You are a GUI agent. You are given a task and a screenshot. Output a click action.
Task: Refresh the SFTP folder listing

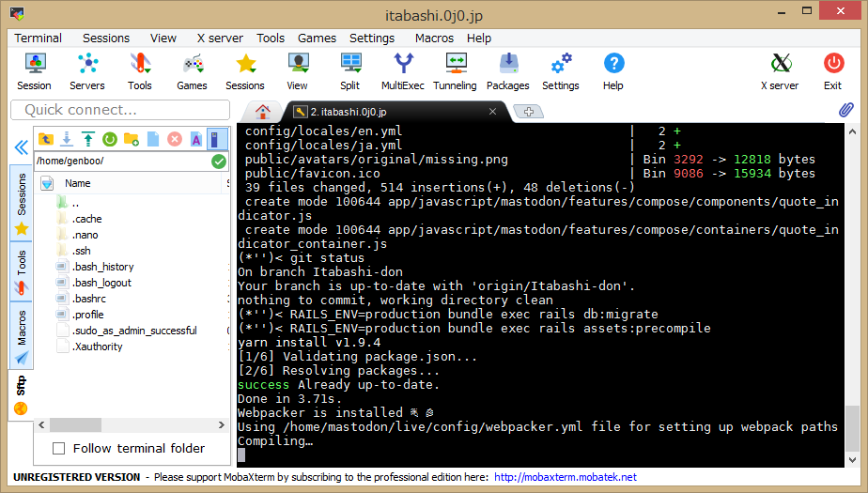(x=110, y=140)
